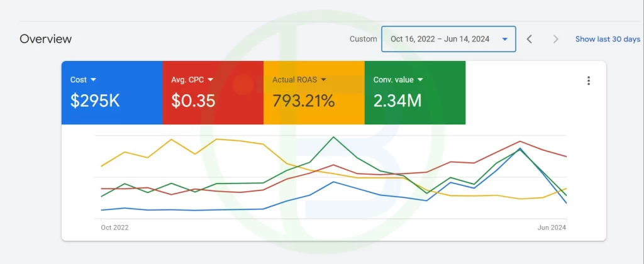Click the yellow line's left starting point
The height and width of the screenshot is (264, 644).
(x=101, y=167)
